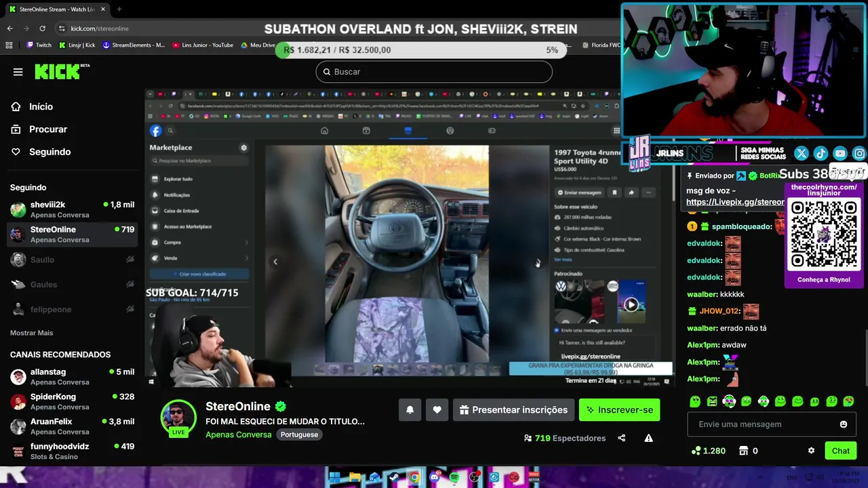Select the StereOnline Stream browser tab
868x488 pixels.
(57, 9)
